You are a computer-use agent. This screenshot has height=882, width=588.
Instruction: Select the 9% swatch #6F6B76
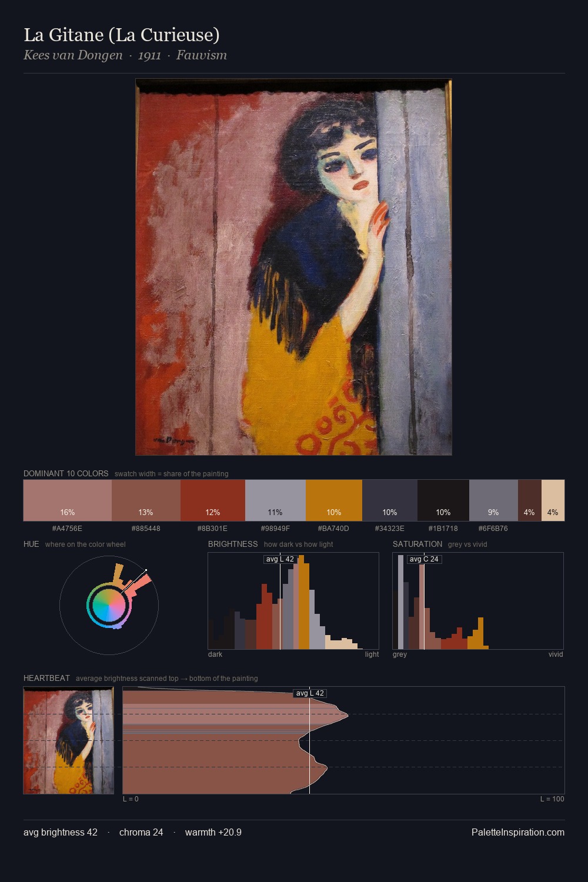tap(493, 500)
